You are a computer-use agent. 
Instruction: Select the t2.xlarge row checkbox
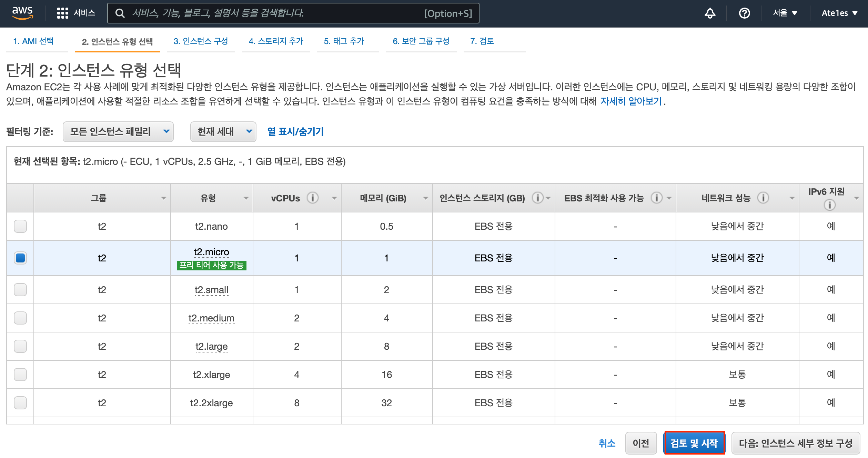point(20,375)
